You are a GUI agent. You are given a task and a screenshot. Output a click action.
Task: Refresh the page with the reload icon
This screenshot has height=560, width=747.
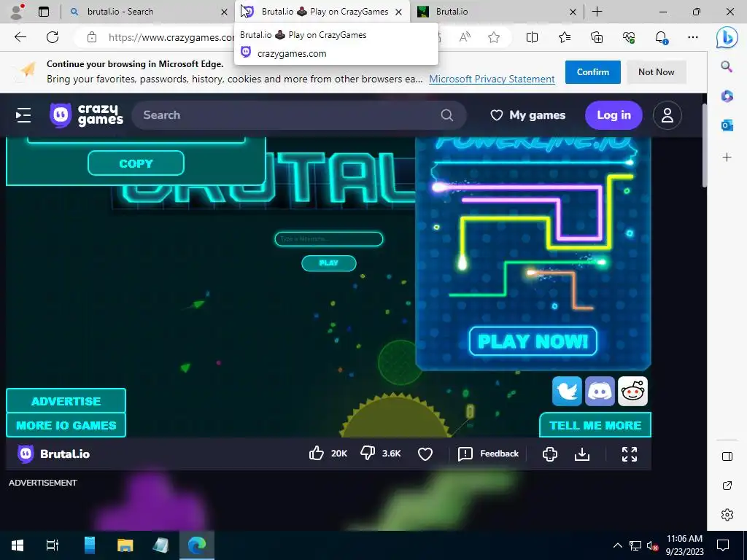53,37
